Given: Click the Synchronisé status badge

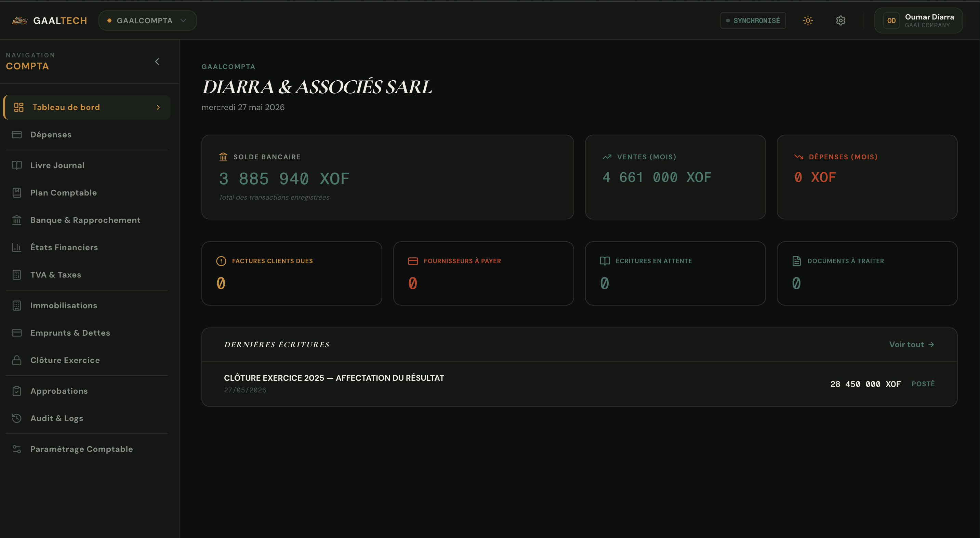Looking at the screenshot, I should point(753,21).
